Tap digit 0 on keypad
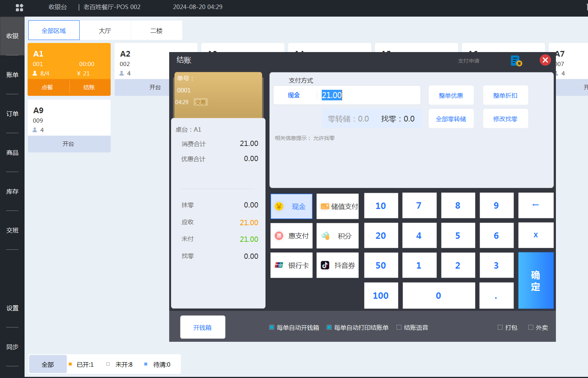Screen dimensions: 588x378 tap(438, 295)
